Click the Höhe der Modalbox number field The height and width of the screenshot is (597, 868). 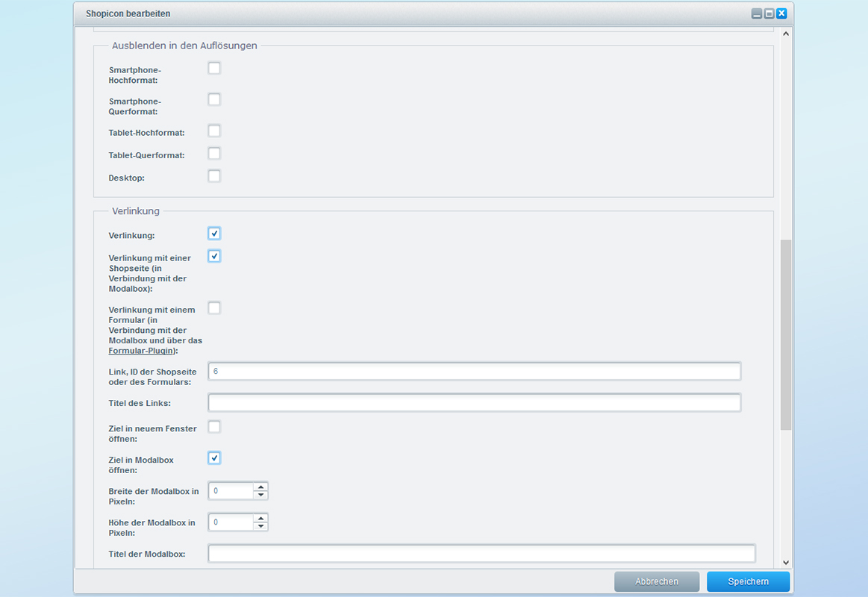231,522
